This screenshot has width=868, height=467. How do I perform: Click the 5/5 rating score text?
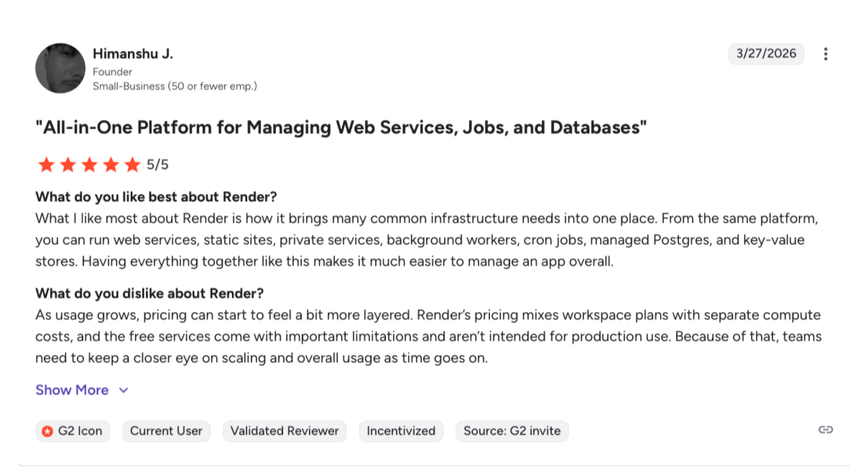(x=157, y=165)
